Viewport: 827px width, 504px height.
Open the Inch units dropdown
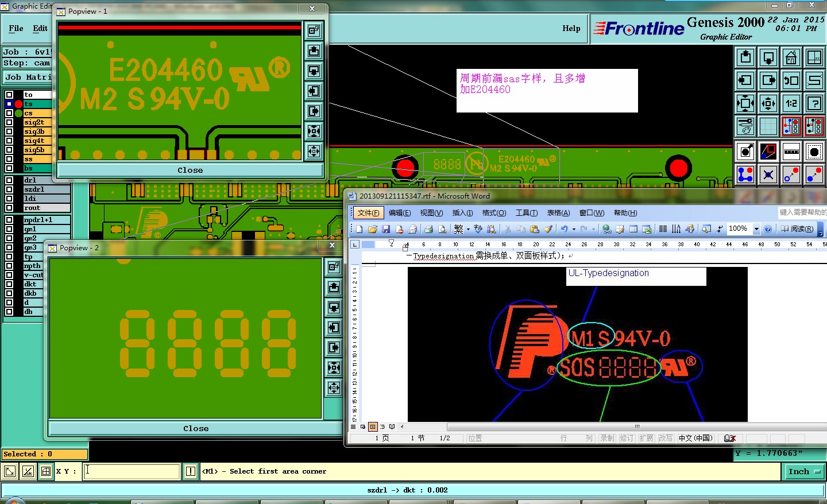coord(804,471)
